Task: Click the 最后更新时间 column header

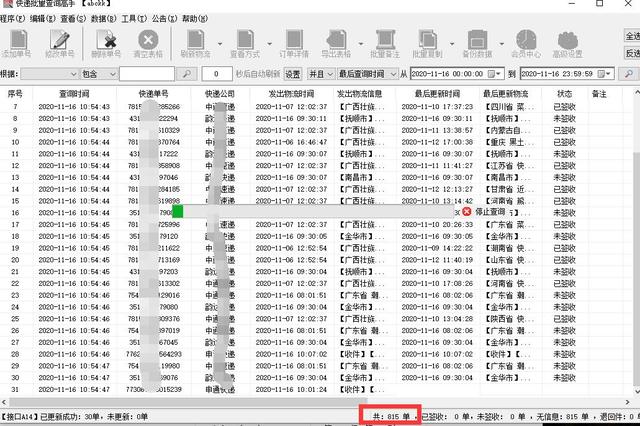Action: tap(437, 94)
